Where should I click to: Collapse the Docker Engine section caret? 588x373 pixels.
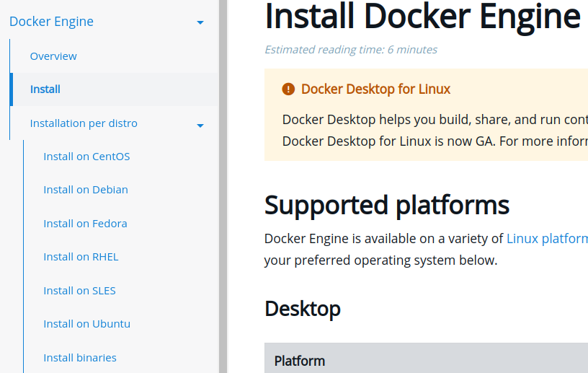coord(200,22)
